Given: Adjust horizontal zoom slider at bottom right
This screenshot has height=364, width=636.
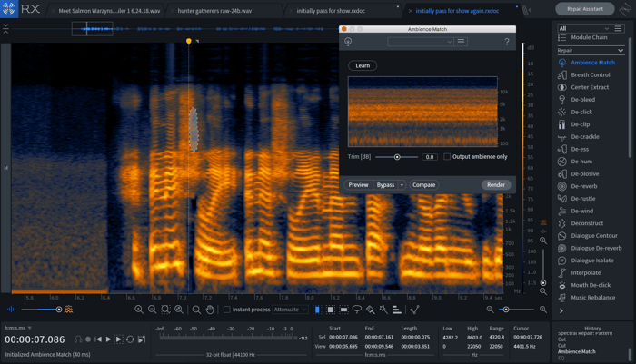Looking at the screenshot, I should coord(516,310).
